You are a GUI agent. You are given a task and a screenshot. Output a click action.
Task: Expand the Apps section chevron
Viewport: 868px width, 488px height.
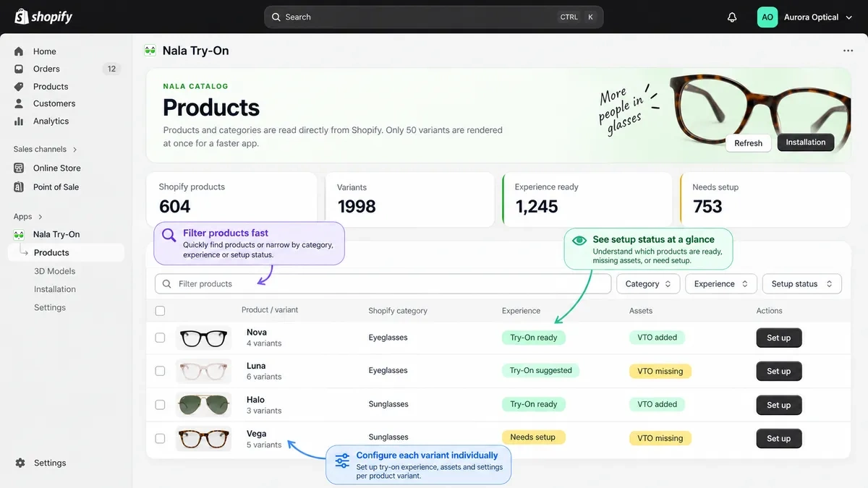click(x=41, y=217)
